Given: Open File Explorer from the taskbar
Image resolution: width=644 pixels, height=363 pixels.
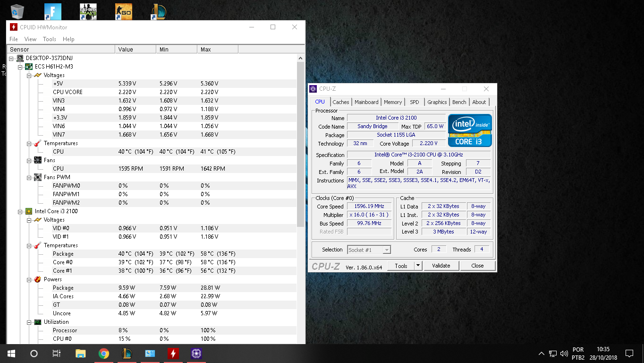Looking at the screenshot, I should (x=81, y=354).
